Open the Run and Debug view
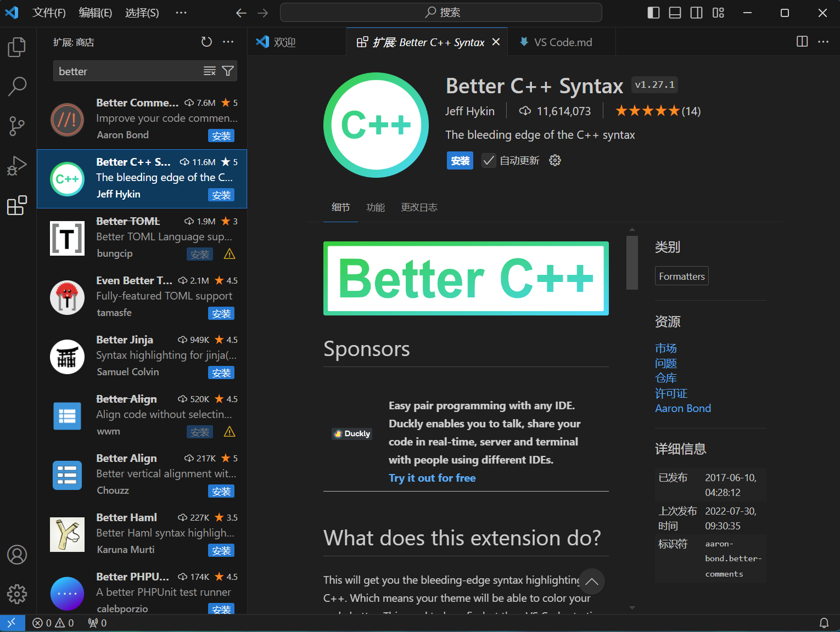 17,165
